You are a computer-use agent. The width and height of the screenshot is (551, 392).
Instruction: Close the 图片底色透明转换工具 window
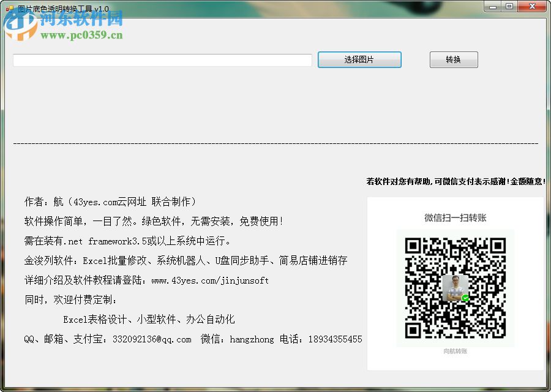(x=531, y=6)
